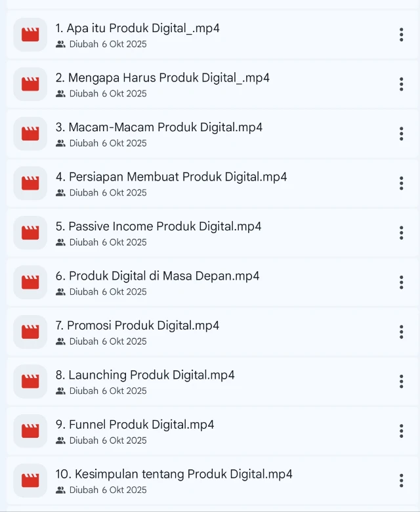Click video icon of 5. Passive Income Produk Digital.mp4
The height and width of the screenshot is (512, 420).
(x=30, y=233)
